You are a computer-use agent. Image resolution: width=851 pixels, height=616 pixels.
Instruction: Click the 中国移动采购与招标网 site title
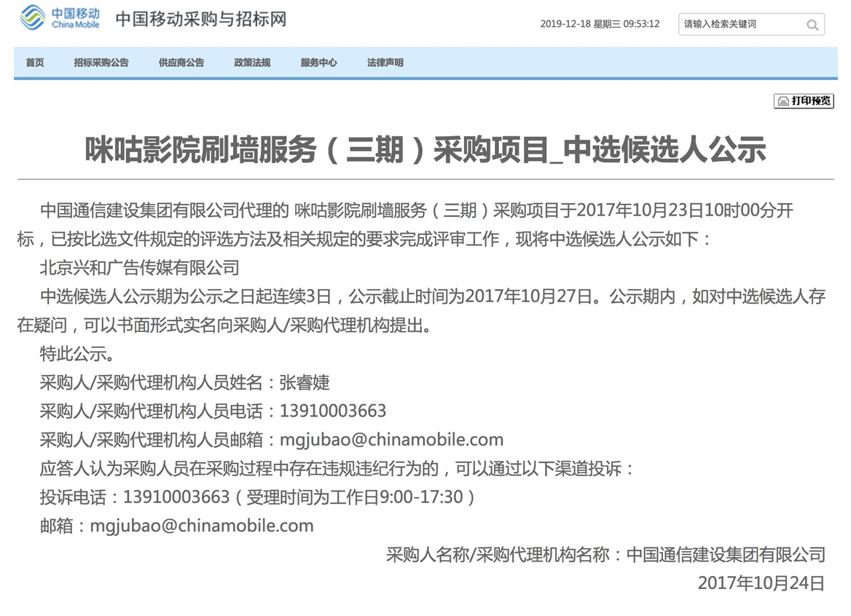[x=201, y=19]
